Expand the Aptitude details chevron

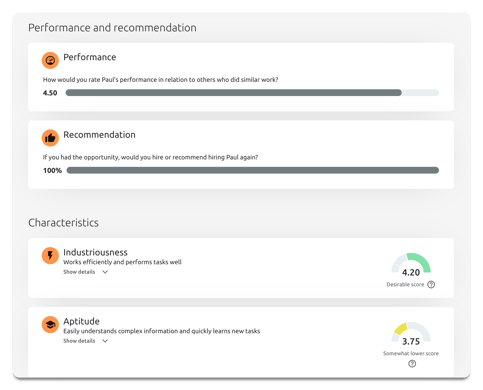pos(105,341)
